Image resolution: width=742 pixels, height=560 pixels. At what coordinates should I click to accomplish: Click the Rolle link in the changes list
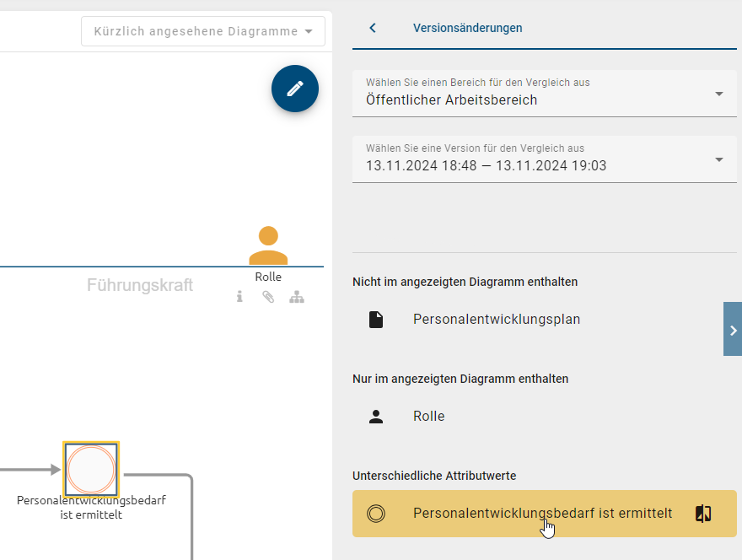(428, 416)
